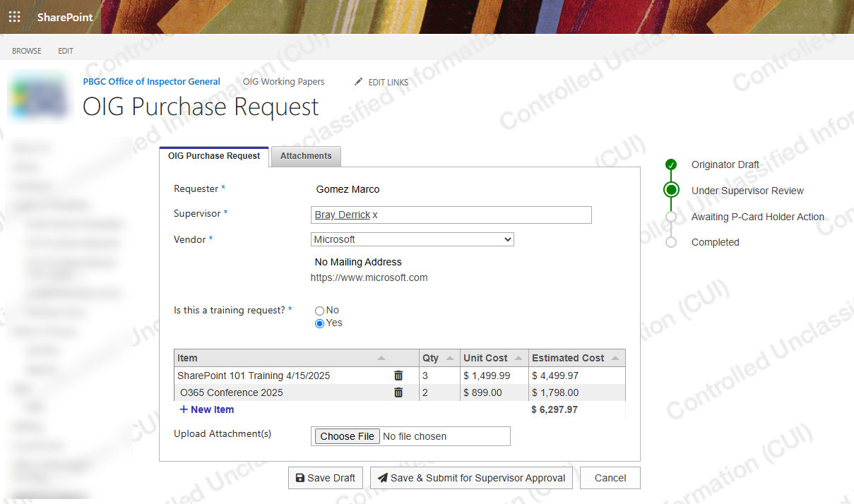Click Save & Submit for Supervisor Approval

click(x=471, y=478)
